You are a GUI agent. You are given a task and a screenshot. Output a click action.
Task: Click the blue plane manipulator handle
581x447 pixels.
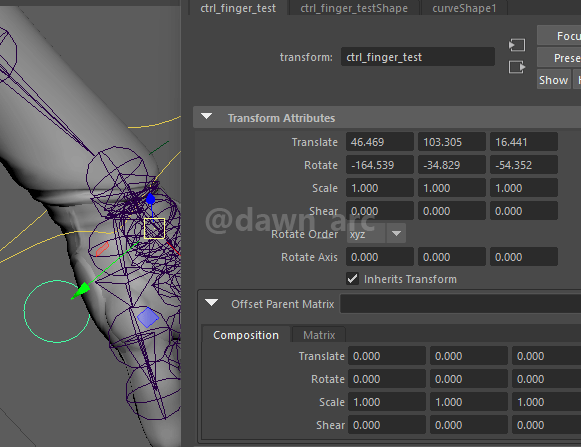(x=147, y=318)
